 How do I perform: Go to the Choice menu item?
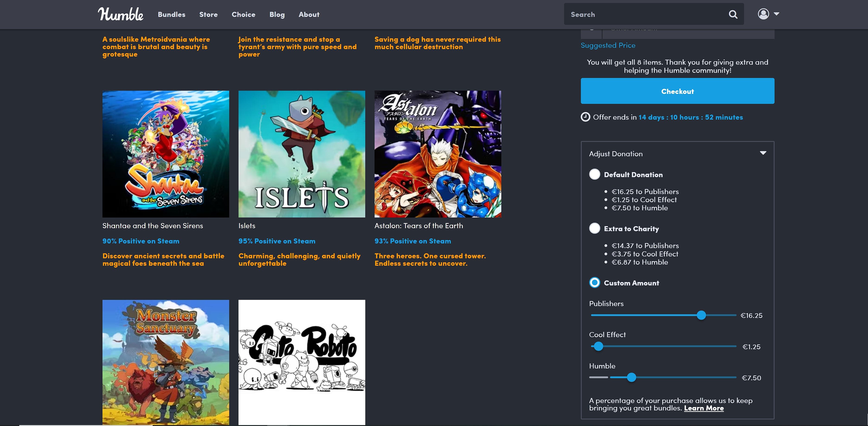(243, 14)
